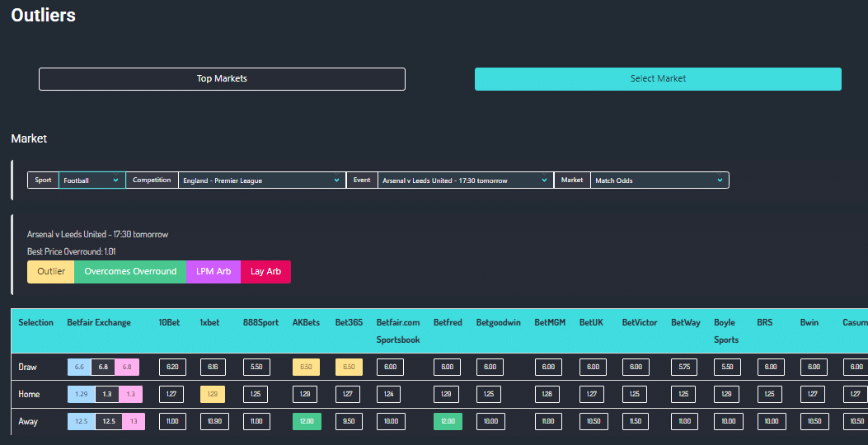Click the Betfred column header
The width and height of the screenshot is (868, 445).
point(448,323)
